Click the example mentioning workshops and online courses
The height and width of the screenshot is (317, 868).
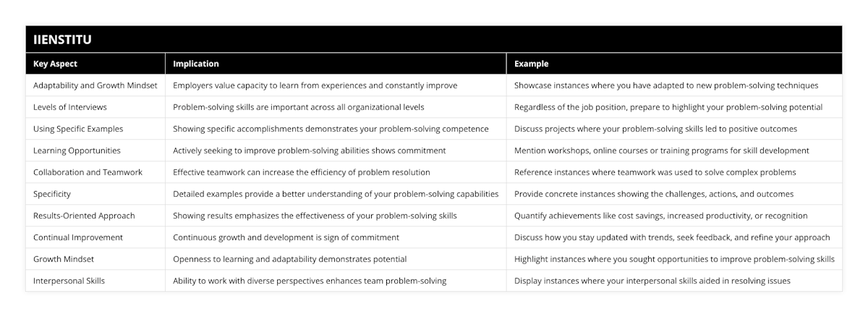pyautogui.click(x=661, y=151)
